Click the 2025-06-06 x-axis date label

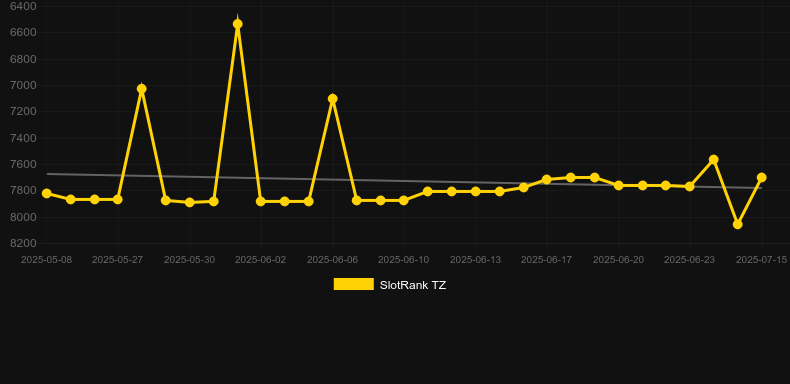tap(333, 260)
